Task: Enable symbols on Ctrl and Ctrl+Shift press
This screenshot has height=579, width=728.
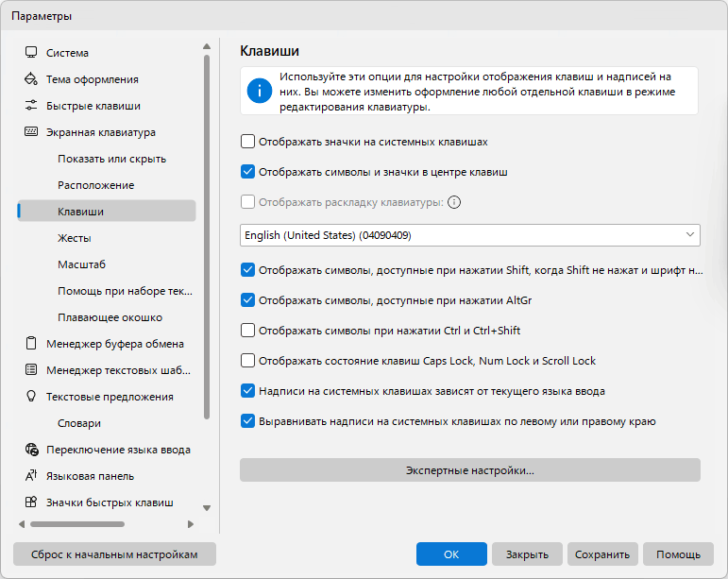Action: coord(248,331)
